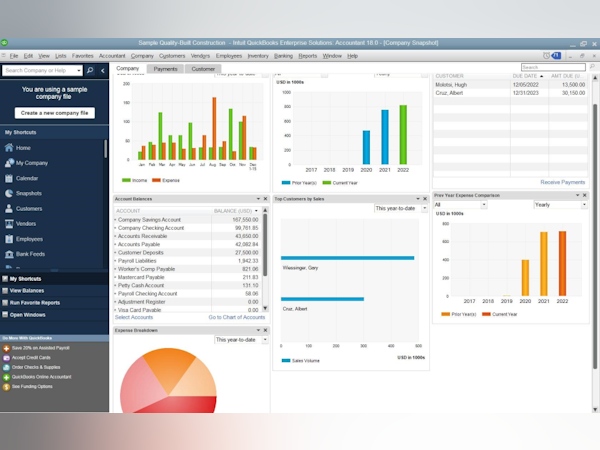Click the 2022 green Current Year bar
The height and width of the screenshot is (450, 600).
(x=403, y=135)
